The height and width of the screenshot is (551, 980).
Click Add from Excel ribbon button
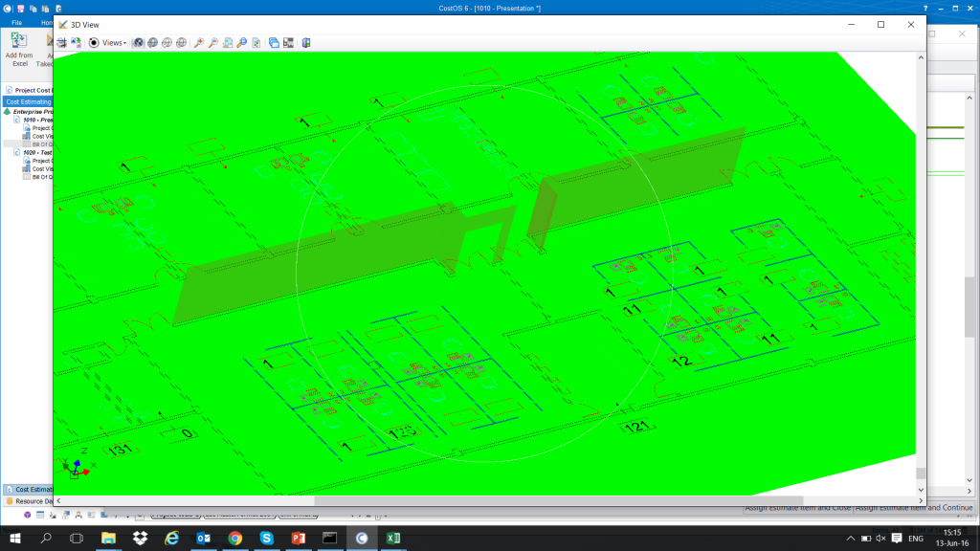click(18, 49)
